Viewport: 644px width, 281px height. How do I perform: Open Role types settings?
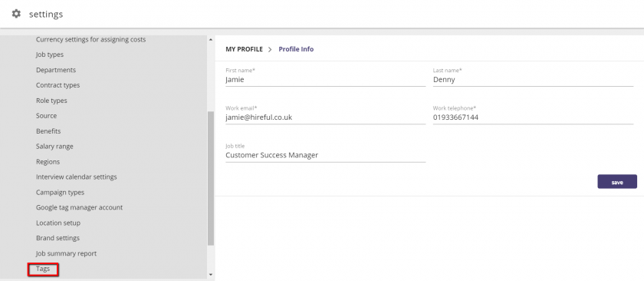[51, 101]
